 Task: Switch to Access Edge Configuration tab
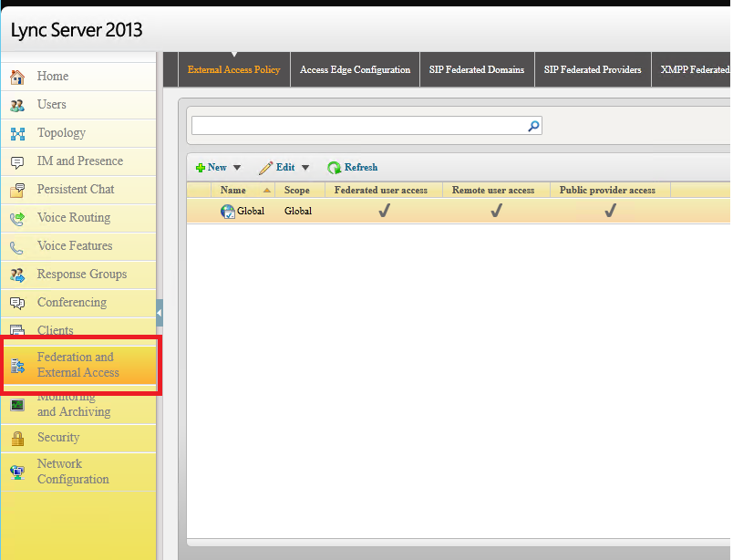[355, 70]
